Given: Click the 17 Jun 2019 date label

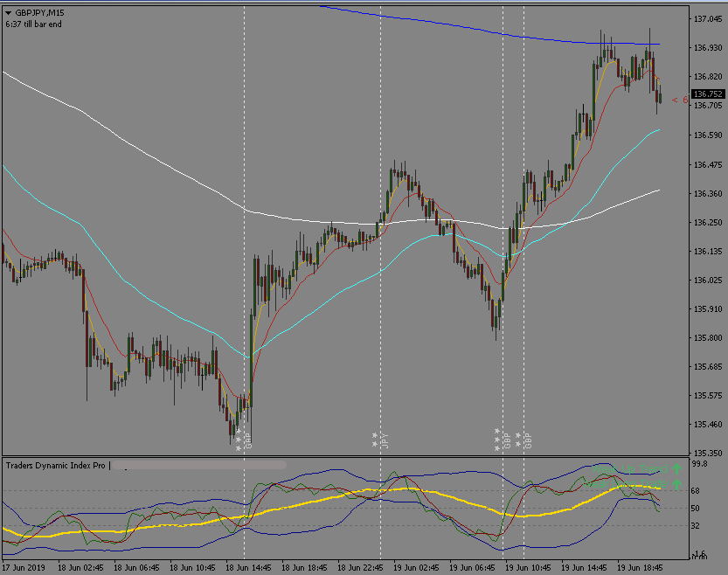Looking at the screenshot, I should pyautogui.click(x=24, y=568).
